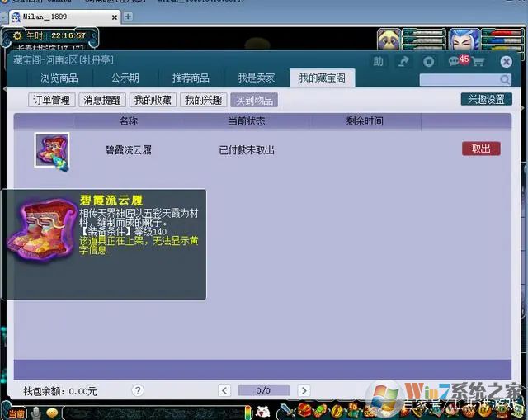Click the search magnifier icon
This screenshot has height=420, width=528.
(x=505, y=80)
